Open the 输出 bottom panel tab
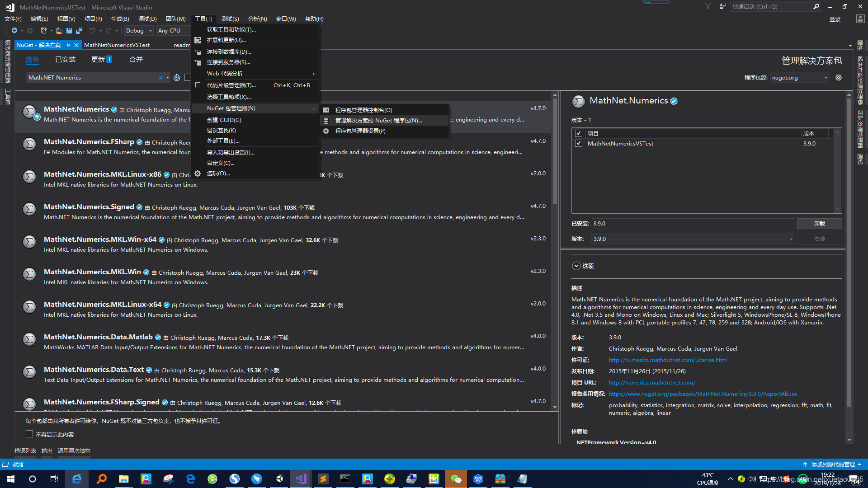This screenshot has height=488, width=868. point(47,450)
